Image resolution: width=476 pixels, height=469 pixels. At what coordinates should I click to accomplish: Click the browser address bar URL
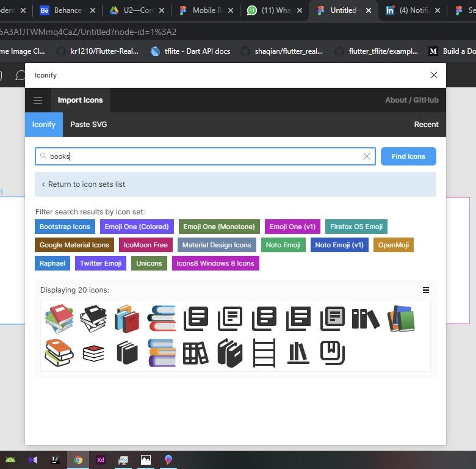88,32
